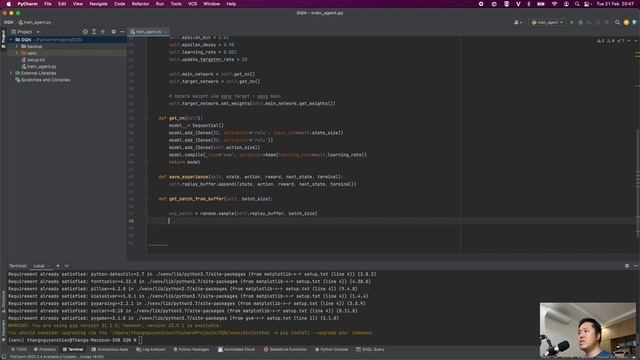Open the VCS menu
This screenshot has height=360, width=640.
[192, 4]
